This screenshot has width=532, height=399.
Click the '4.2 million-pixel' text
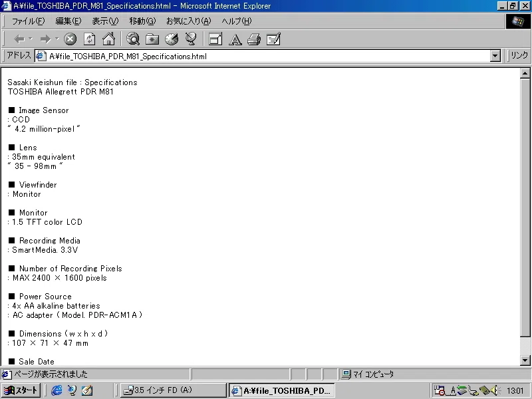pyautogui.click(x=45, y=129)
